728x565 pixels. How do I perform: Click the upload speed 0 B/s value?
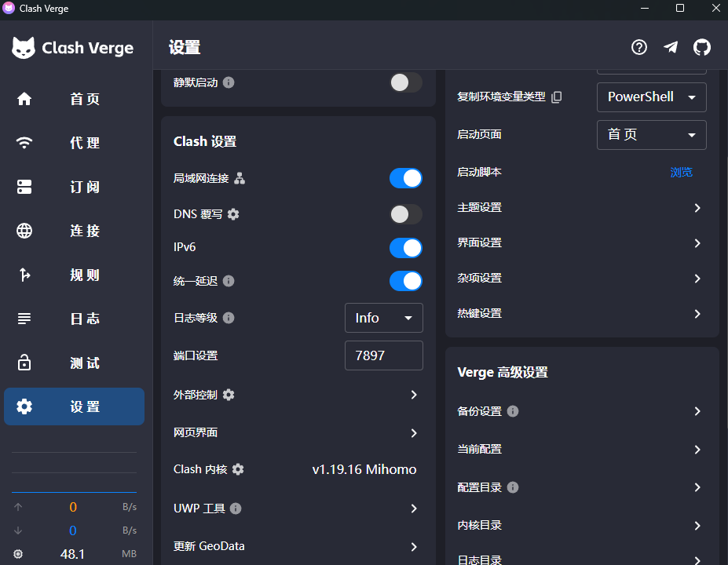point(73,507)
